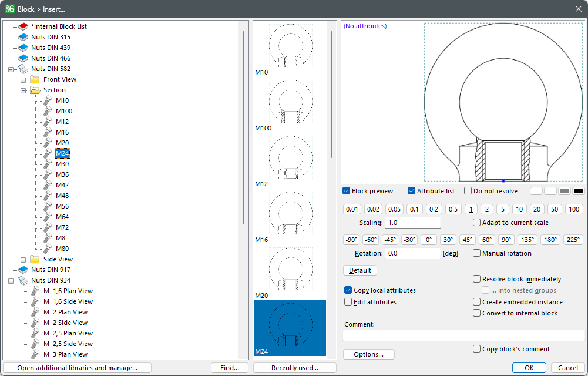The image size is (588, 376).
Task: Click the bolt icon beside M30
Action: [48, 164]
